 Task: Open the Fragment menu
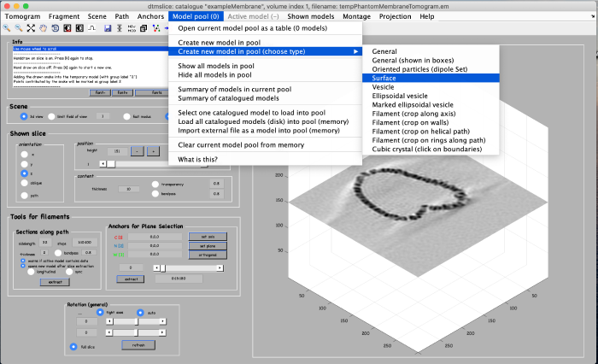pos(64,16)
